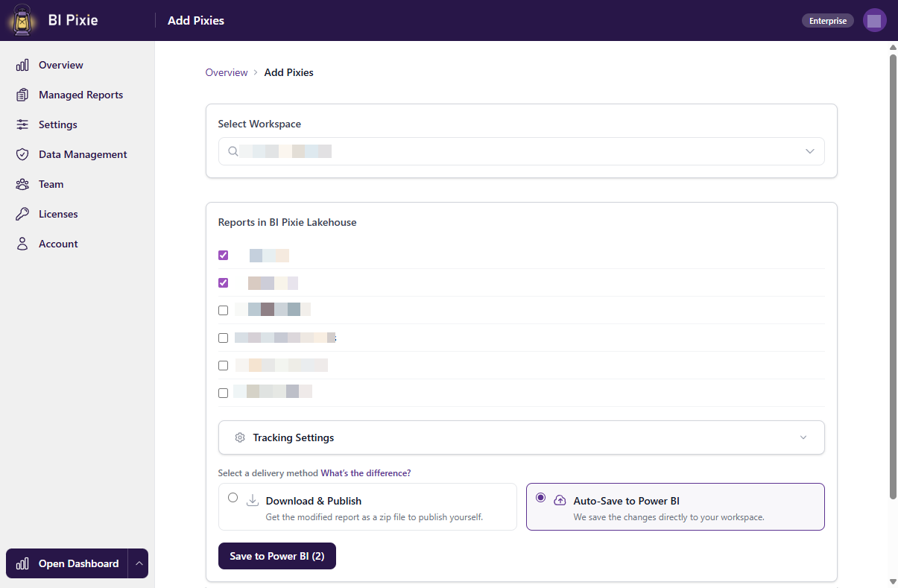Select the Download & Publish delivery method

pos(233,497)
